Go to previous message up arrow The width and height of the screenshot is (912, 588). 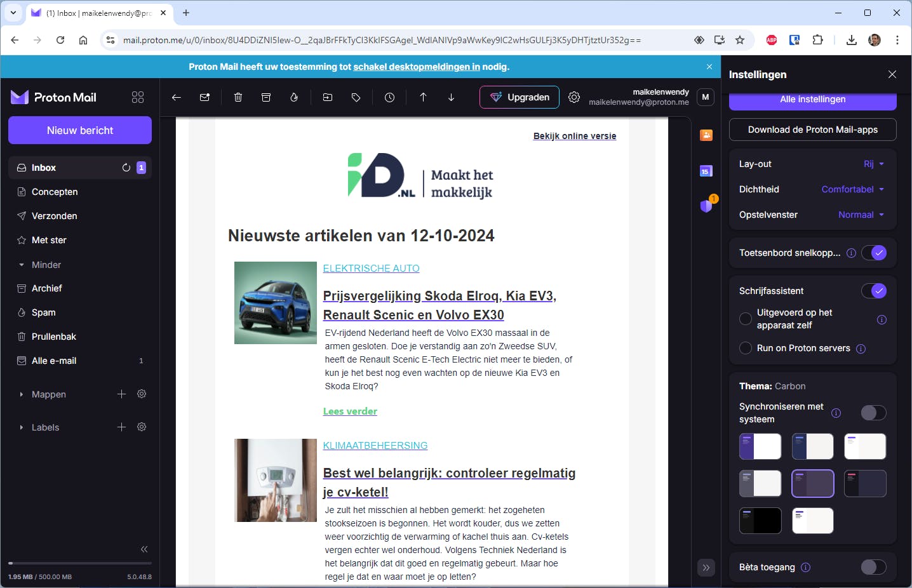[x=423, y=97]
